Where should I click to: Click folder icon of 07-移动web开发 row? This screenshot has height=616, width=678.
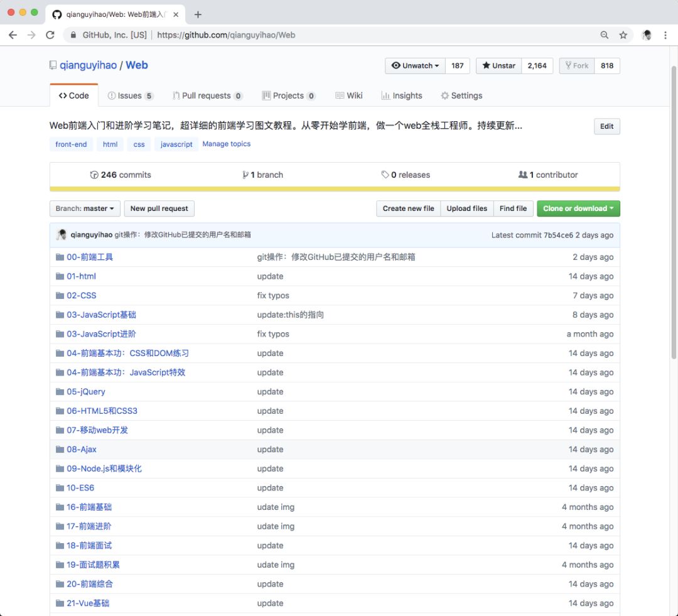pos(60,430)
